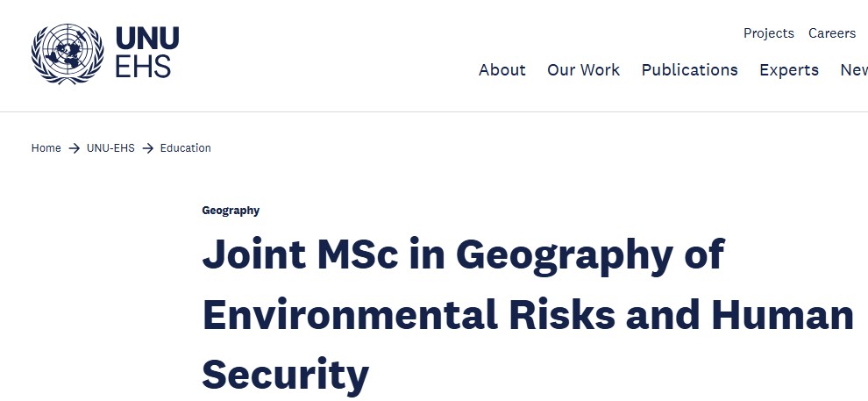Click the UN emblem logo icon
This screenshot has width=868, height=401.
68,54
